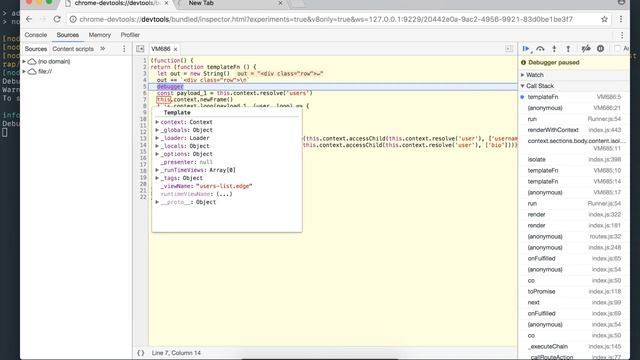
Task: Go back in browser history
Action: click(x=29, y=19)
